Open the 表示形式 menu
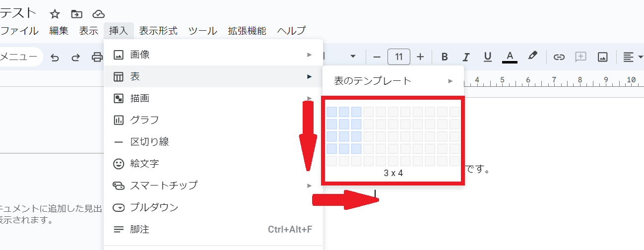Screen dimensions: 644x250 point(158,31)
